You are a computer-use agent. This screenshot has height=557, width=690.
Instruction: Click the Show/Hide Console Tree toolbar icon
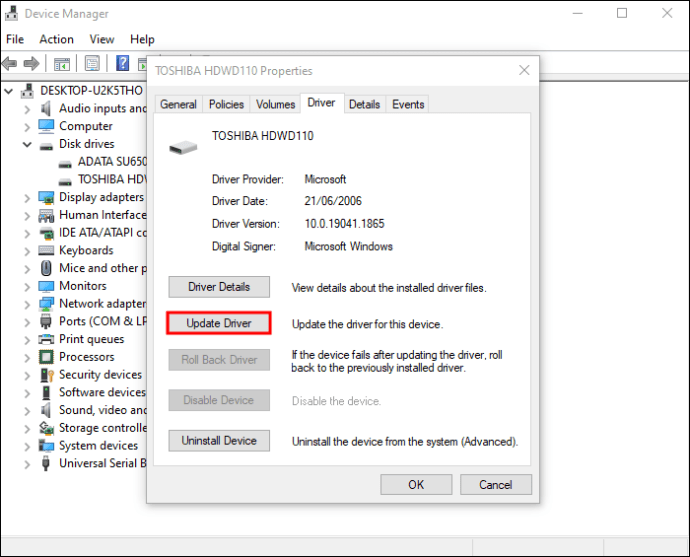62,64
